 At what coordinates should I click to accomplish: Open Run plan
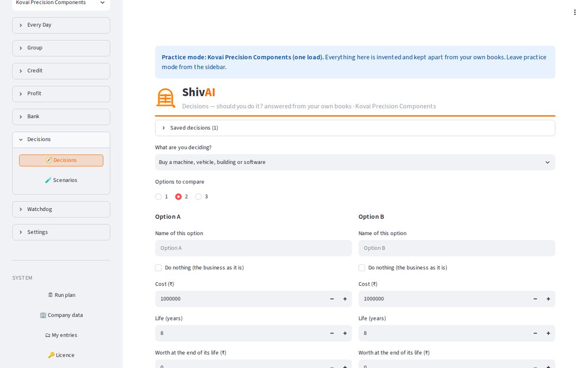pyautogui.click(x=61, y=295)
